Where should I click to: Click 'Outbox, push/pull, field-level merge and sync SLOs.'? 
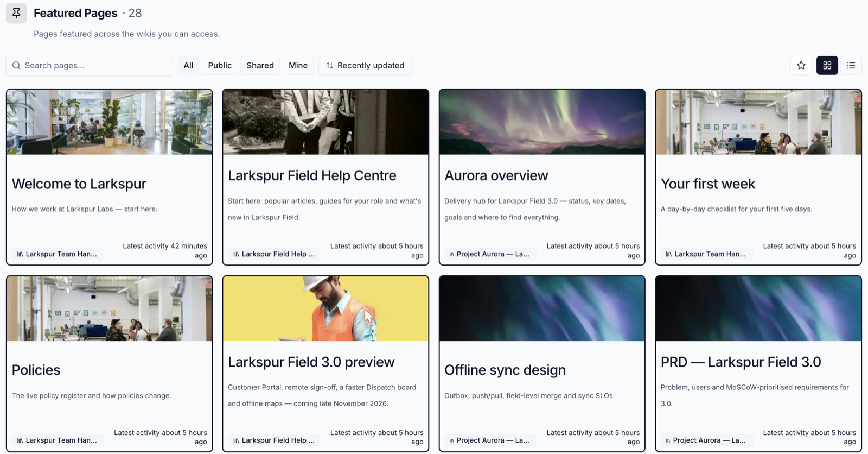click(529, 396)
